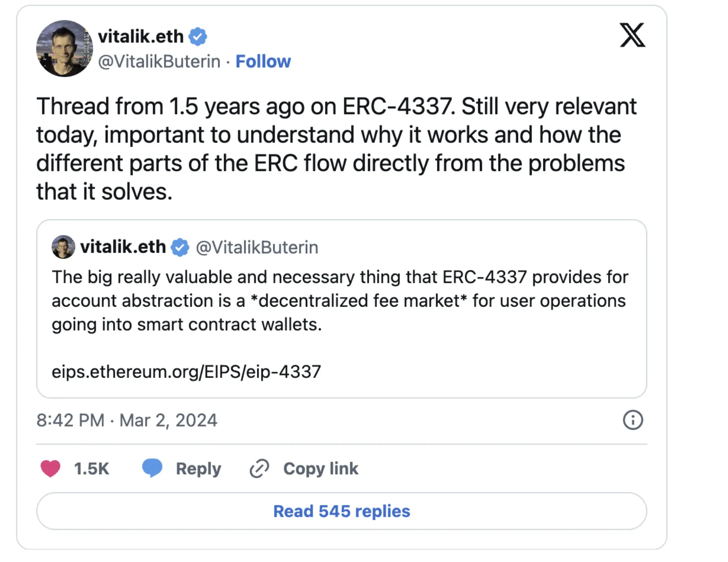The image size is (728, 562).
Task: Click @VitalikButerin handle in quoted tweet
Action: [x=257, y=247]
